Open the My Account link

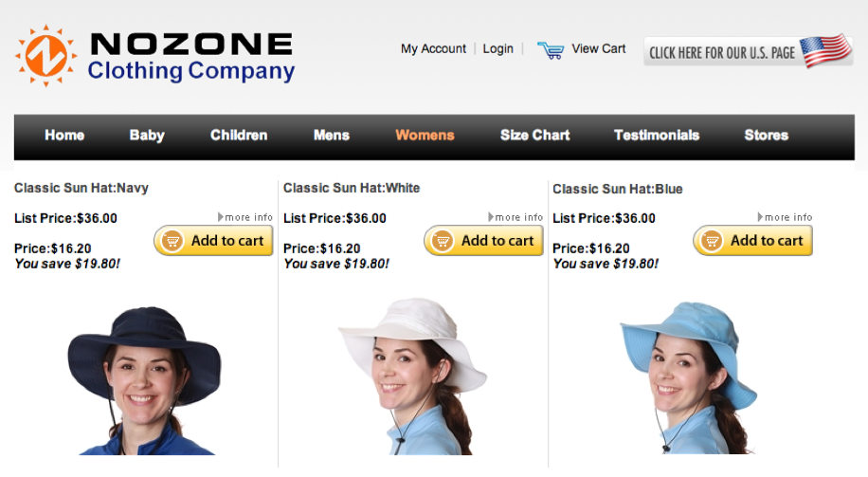[x=433, y=48]
